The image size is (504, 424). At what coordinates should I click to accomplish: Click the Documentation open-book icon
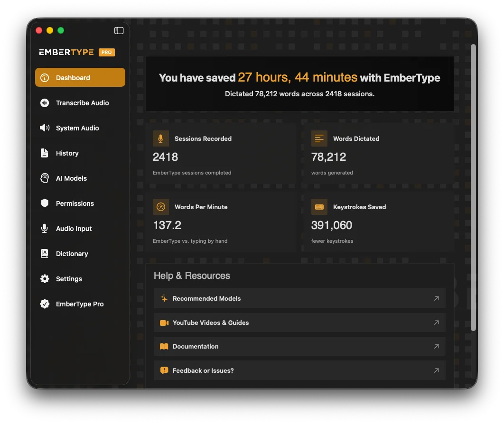pos(164,346)
